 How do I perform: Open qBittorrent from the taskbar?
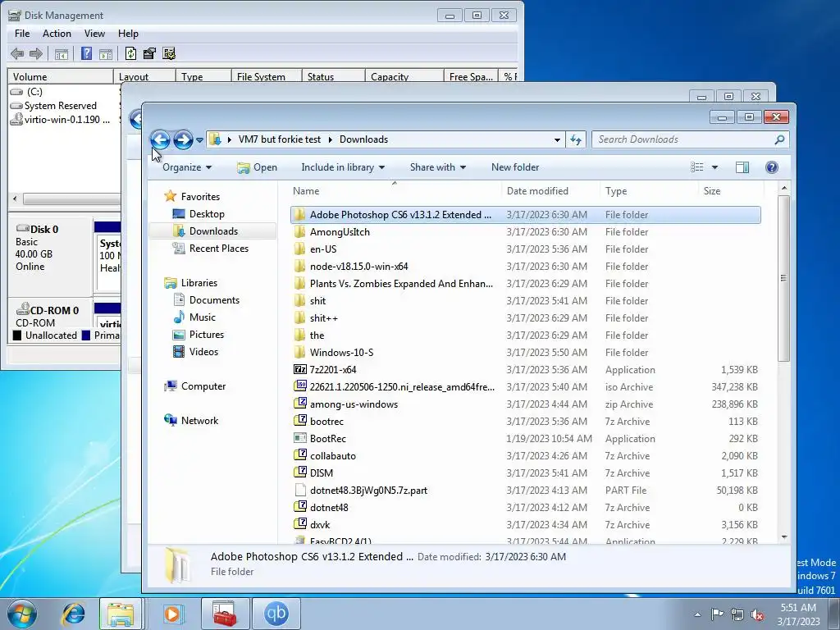276,614
